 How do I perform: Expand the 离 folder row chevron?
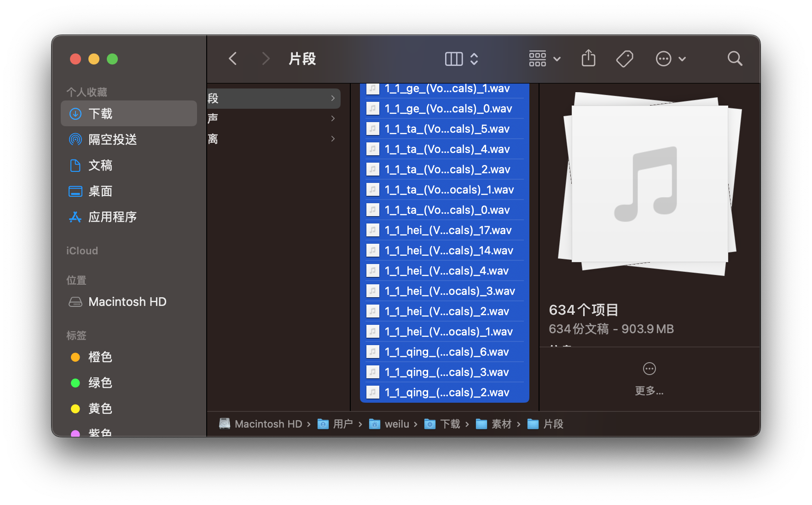point(333,139)
